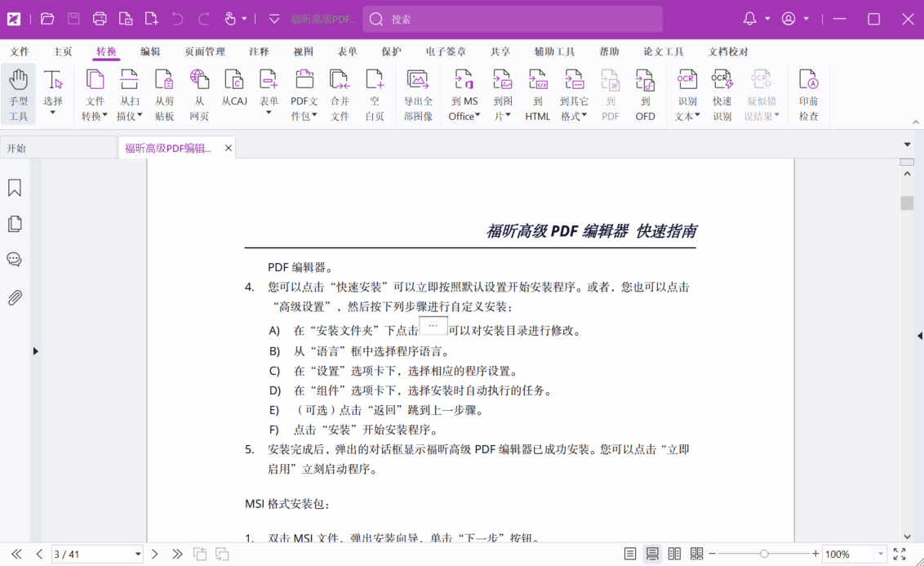
Task: Enable continuous page view mode
Action: coord(652,554)
